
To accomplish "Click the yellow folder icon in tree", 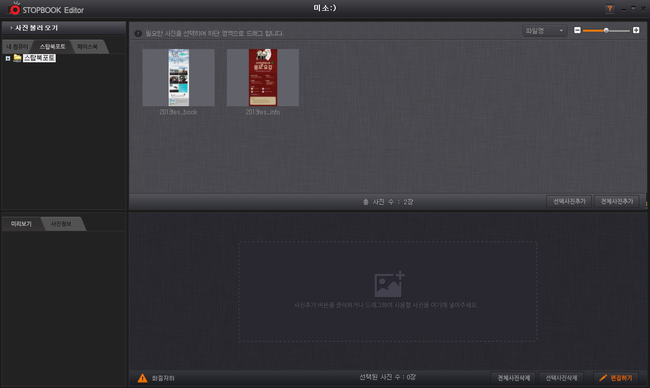I will coord(17,58).
